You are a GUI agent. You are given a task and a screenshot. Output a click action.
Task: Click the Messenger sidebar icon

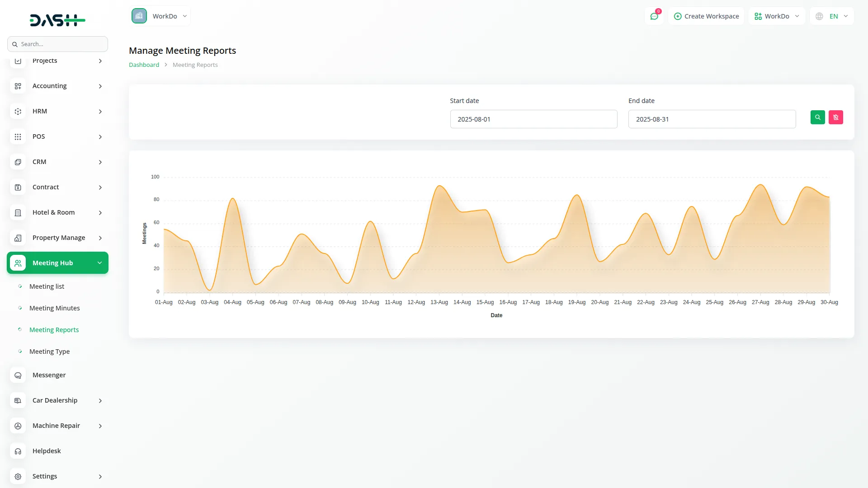[18, 375]
